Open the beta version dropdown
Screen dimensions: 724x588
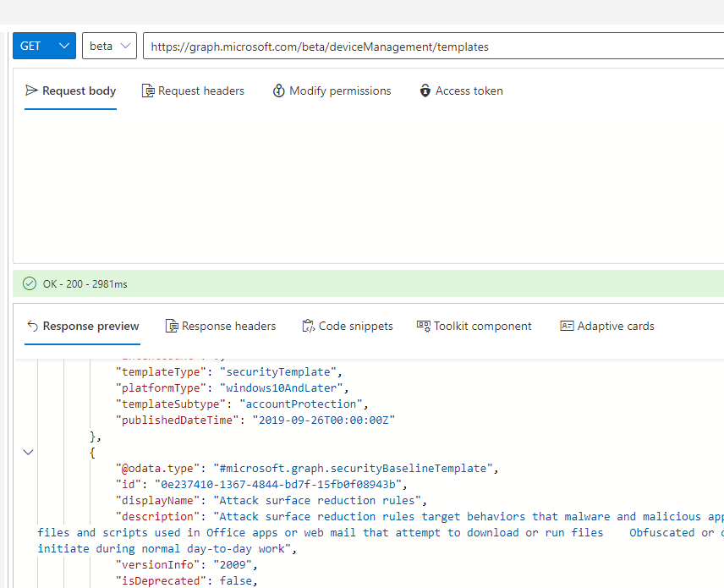click(x=109, y=46)
